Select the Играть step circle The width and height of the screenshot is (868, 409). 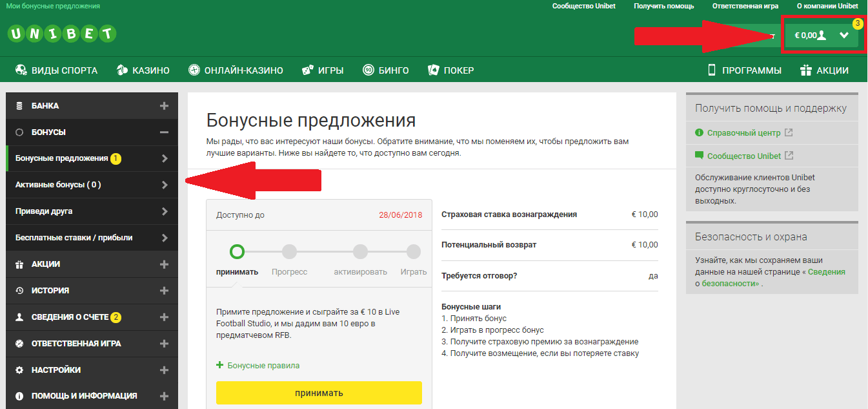point(414,251)
